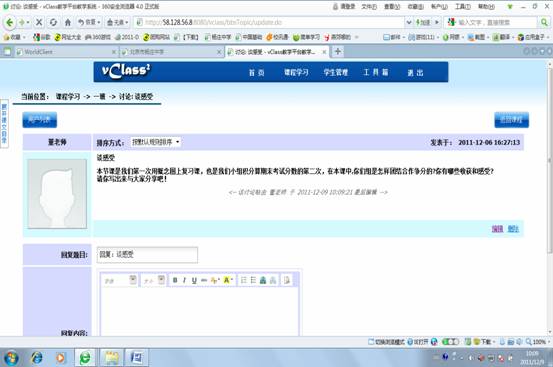Open a new browser tab with plus

tap(338, 51)
